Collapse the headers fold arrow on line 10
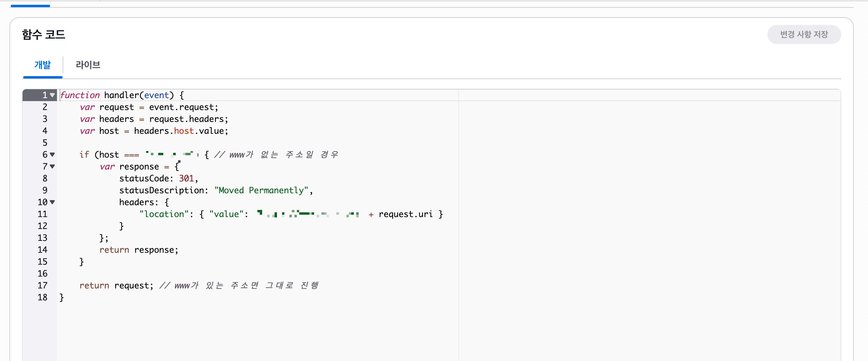Image resolution: width=868 pixels, height=361 pixels. coord(52,202)
